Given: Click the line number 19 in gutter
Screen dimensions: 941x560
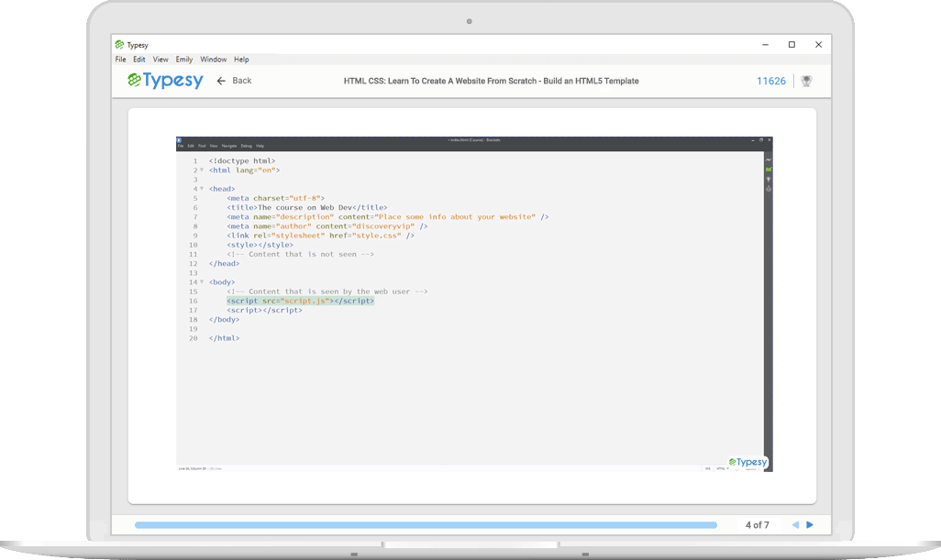Looking at the screenshot, I should coord(194,328).
